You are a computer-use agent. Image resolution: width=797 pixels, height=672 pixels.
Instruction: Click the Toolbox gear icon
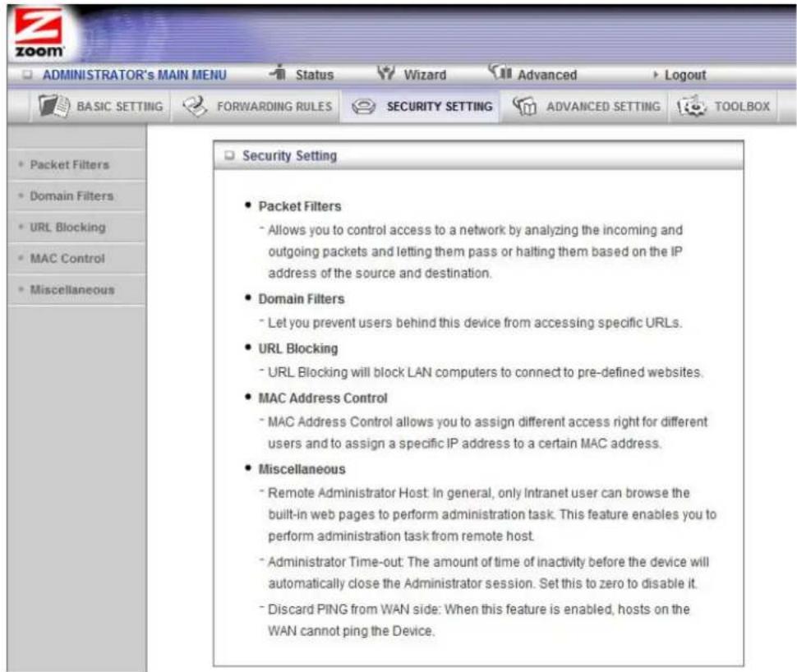691,106
